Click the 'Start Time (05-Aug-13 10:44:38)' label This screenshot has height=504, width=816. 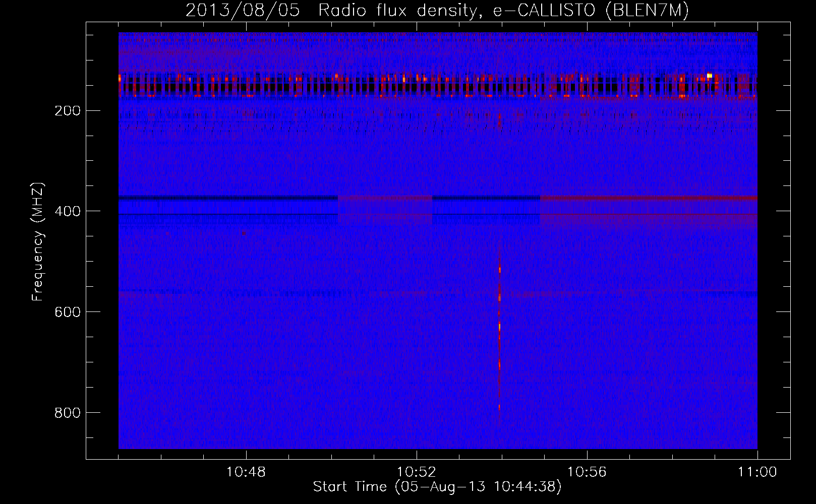point(437,487)
